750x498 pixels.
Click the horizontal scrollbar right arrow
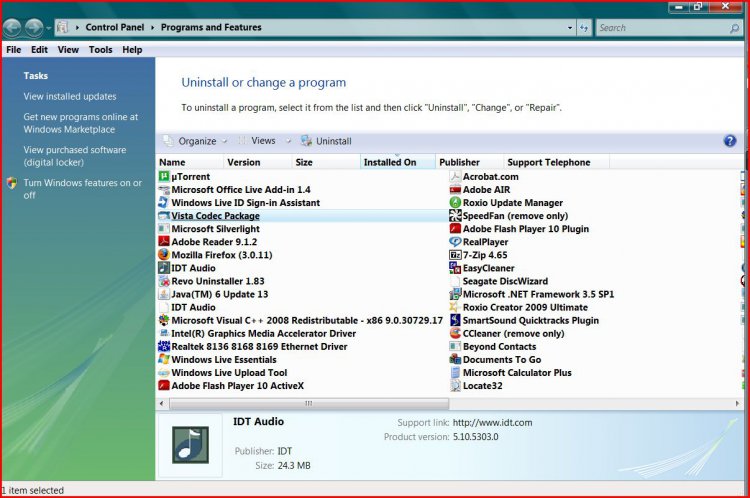click(x=737, y=404)
